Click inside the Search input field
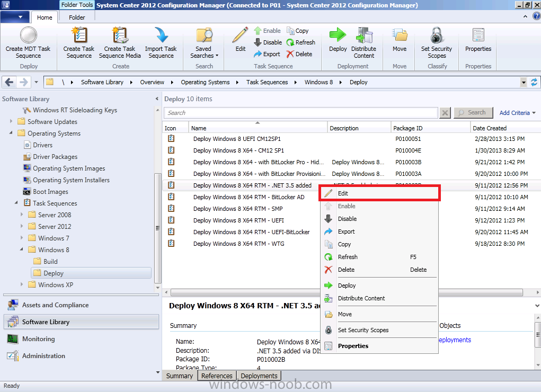 point(301,113)
